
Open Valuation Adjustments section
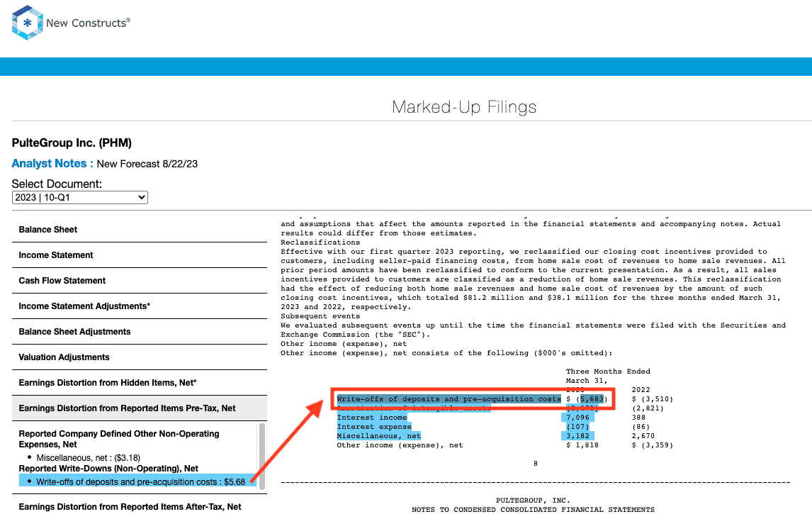click(x=140, y=357)
